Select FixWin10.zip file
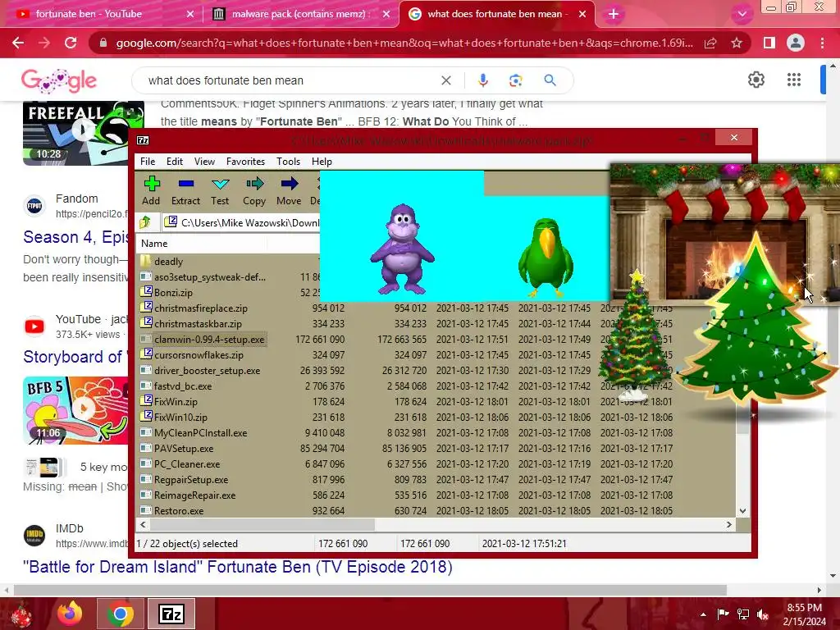 [180, 417]
